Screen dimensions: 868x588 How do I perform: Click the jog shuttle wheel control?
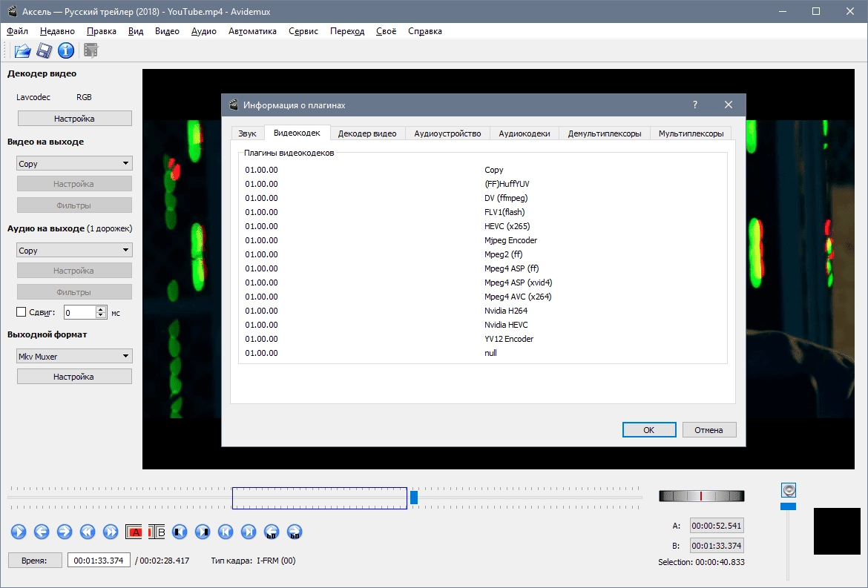click(701, 496)
